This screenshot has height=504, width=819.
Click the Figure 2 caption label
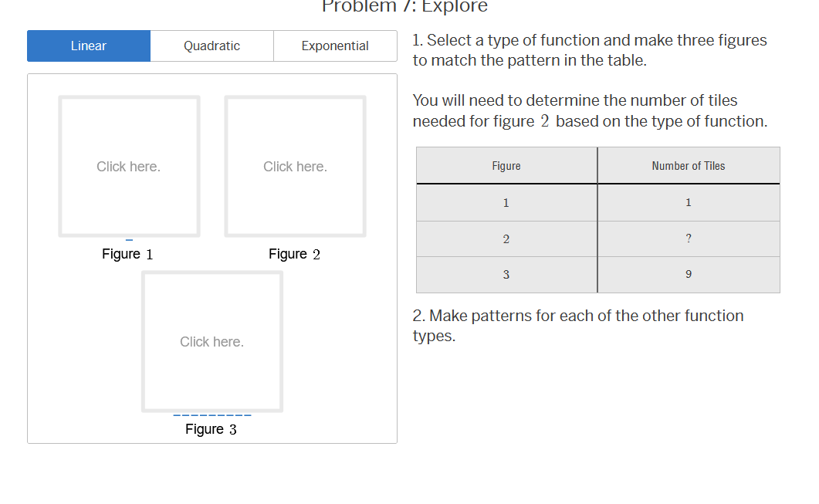click(294, 253)
